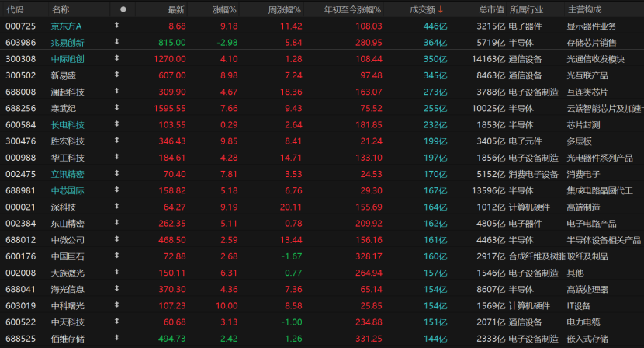Screen dimensions: 644x348
Task: Click the pin icon in 中际旭创 row
Action: tap(116, 58)
